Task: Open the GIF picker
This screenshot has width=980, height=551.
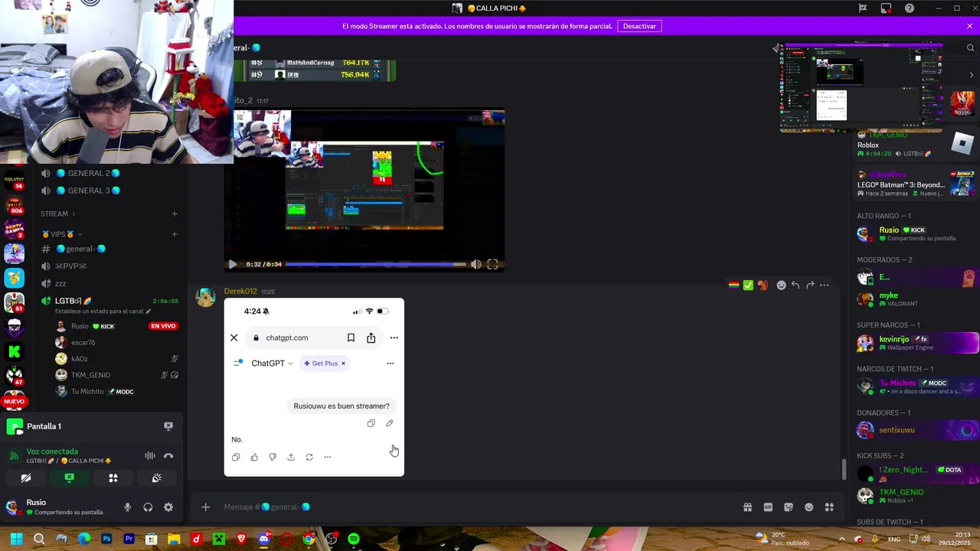Action: 768,507
